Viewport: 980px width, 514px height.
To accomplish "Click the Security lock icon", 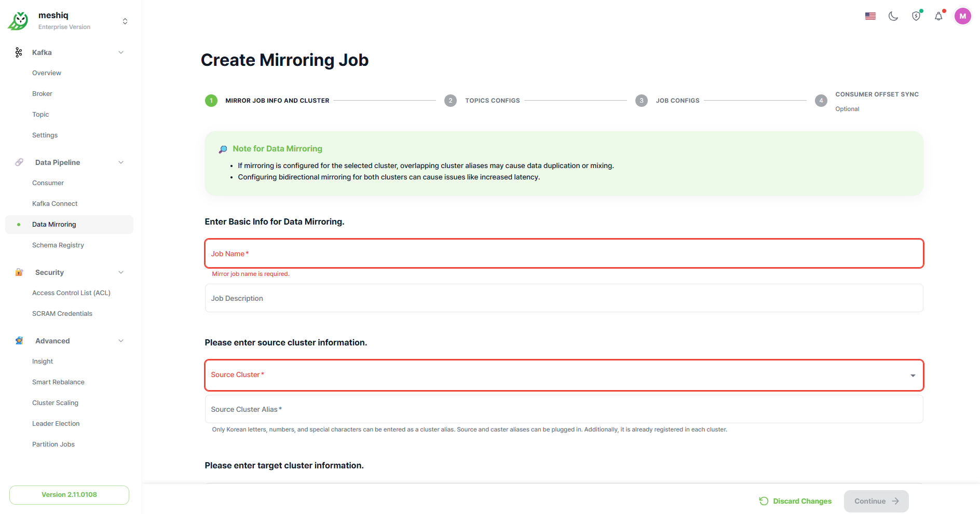I will coord(19,272).
